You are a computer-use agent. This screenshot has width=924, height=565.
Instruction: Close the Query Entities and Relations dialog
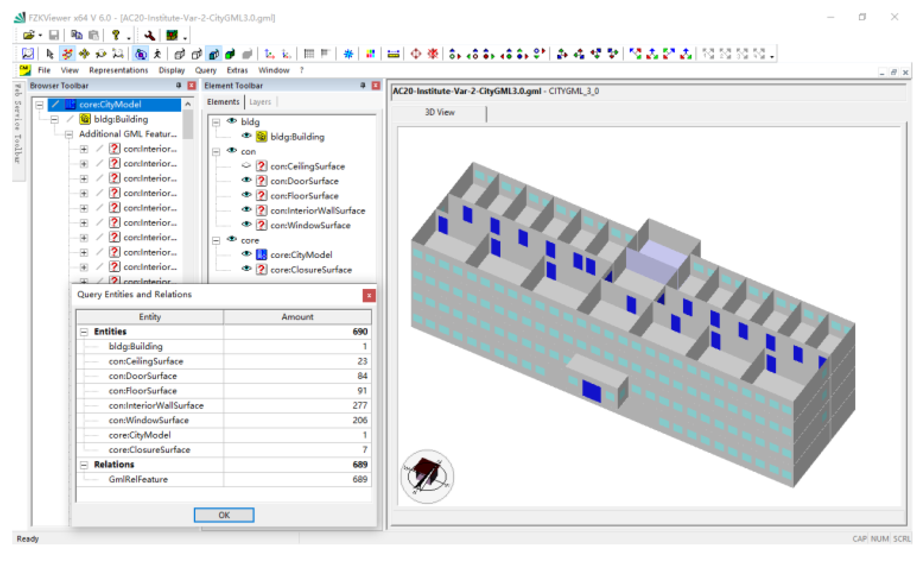(369, 295)
